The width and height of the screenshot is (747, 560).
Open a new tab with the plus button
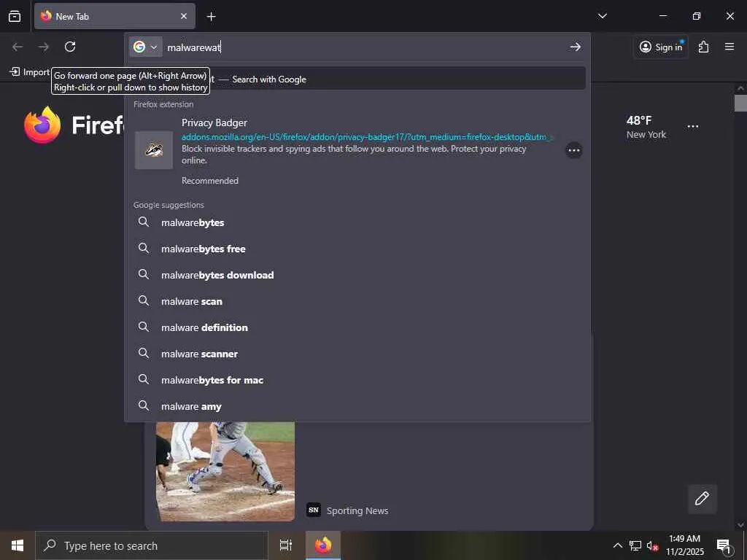[x=211, y=17]
